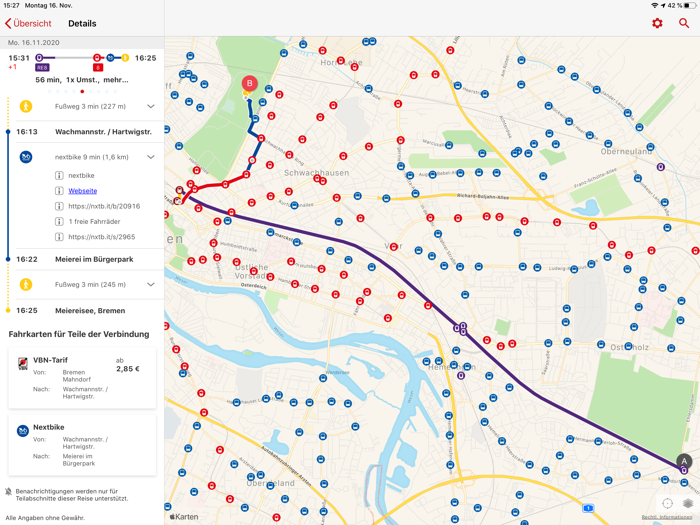
Task: Click info icon beside https://nxtb.it/b/20916
Action: (59, 206)
